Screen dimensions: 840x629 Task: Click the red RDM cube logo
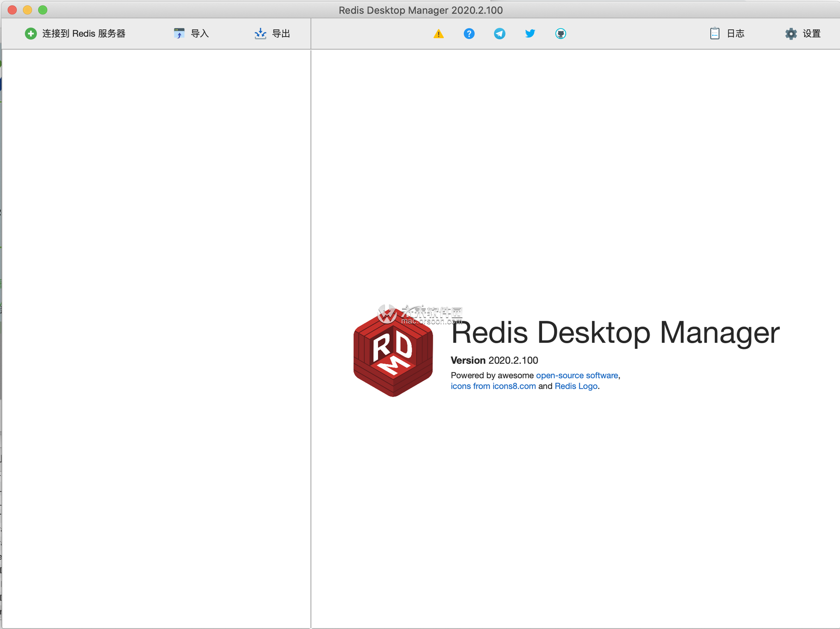coord(393,355)
